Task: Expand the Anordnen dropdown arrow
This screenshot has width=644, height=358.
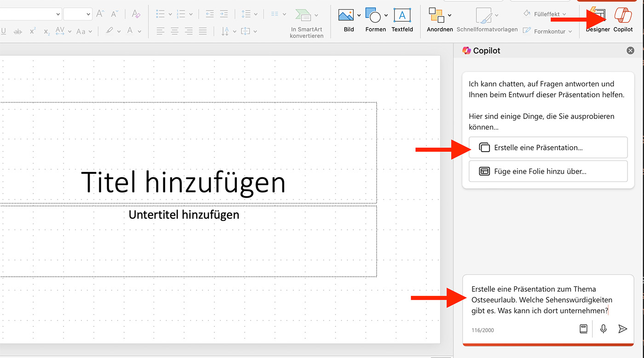Action: tap(449, 15)
